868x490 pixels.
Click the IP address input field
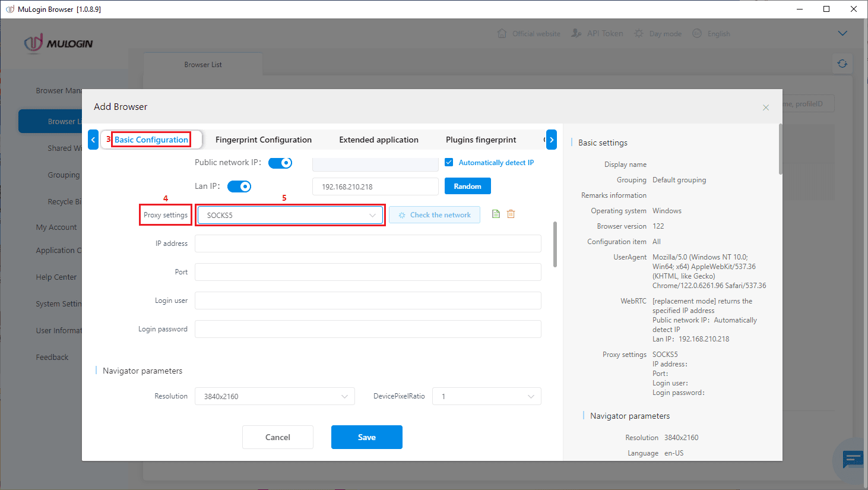click(x=368, y=244)
